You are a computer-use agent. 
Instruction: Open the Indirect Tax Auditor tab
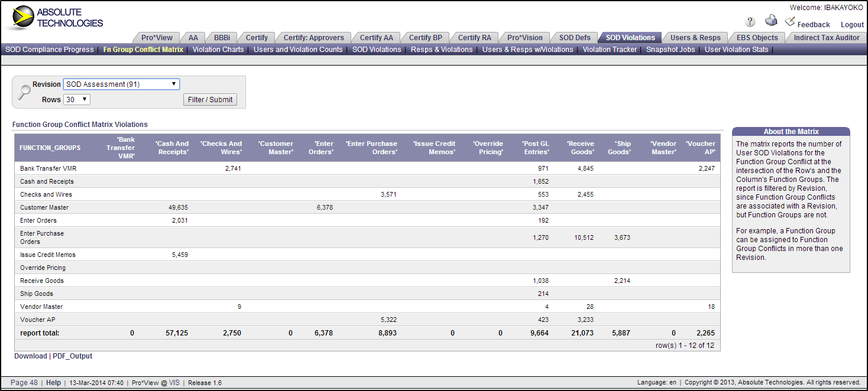827,38
